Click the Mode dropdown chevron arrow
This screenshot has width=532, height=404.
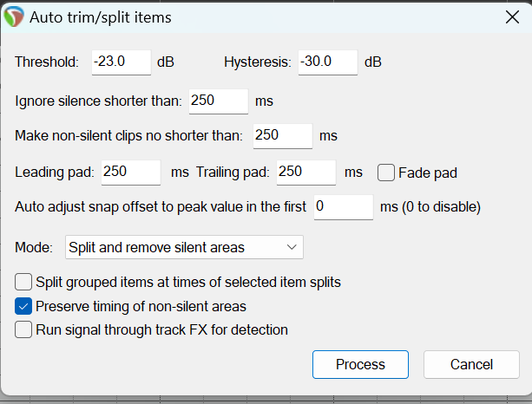click(x=292, y=247)
